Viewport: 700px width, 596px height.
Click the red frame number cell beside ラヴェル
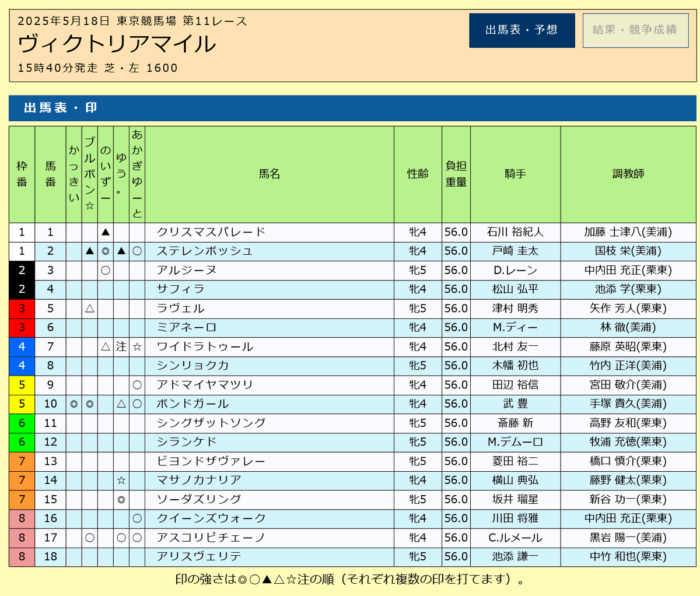coord(22,308)
